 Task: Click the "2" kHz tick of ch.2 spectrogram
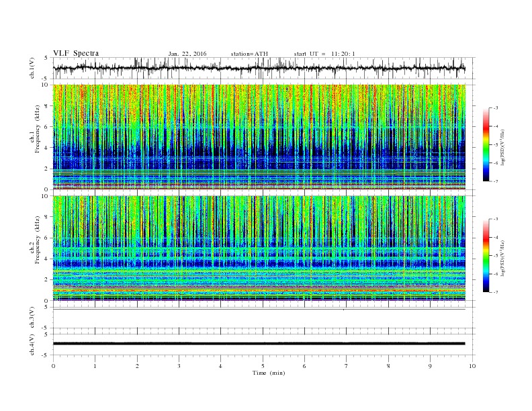click(x=46, y=280)
